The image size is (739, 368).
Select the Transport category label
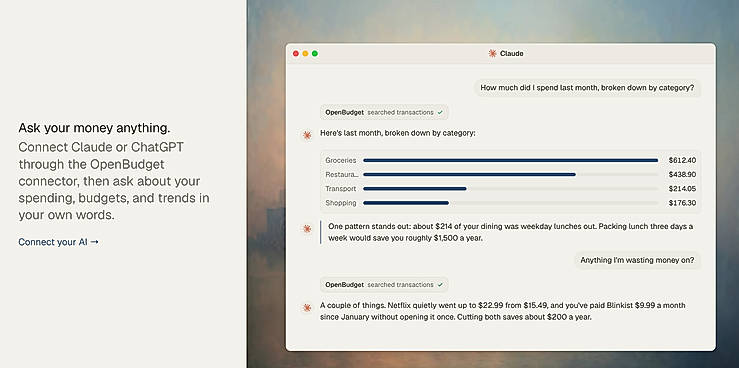pyautogui.click(x=341, y=188)
